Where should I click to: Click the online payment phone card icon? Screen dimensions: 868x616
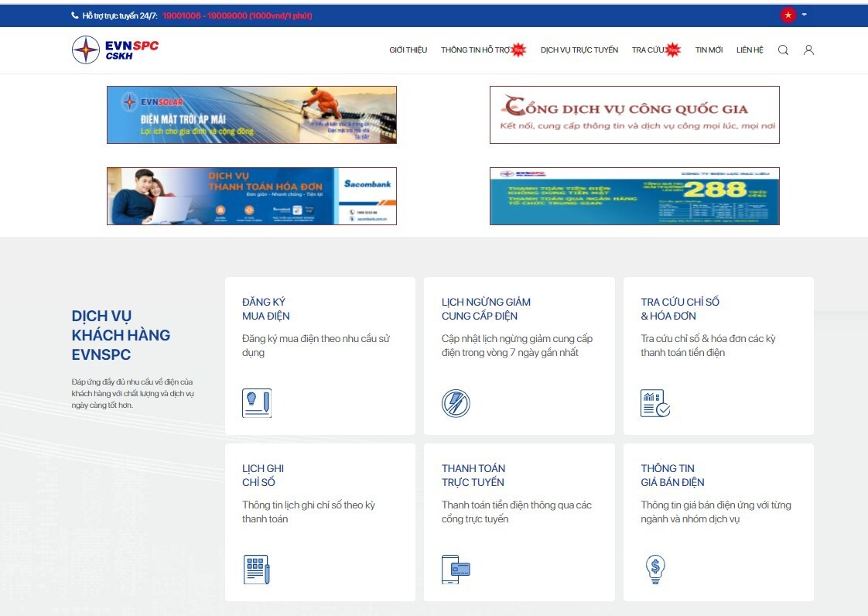[x=456, y=570]
